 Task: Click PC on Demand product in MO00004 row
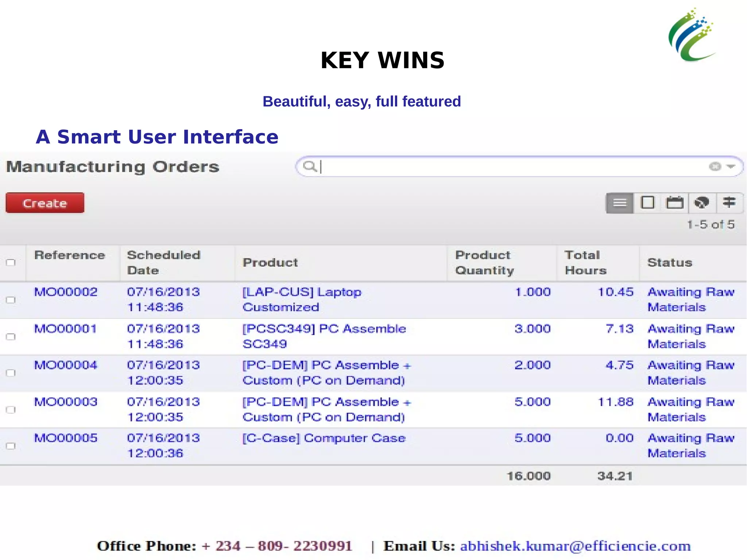(x=327, y=373)
